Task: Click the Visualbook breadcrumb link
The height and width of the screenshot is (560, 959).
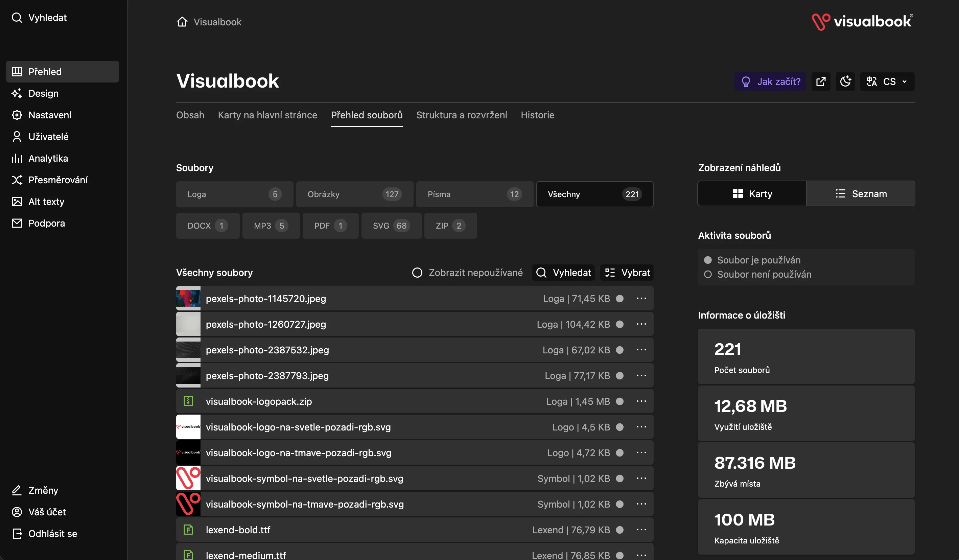Action: click(x=217, y=22)
